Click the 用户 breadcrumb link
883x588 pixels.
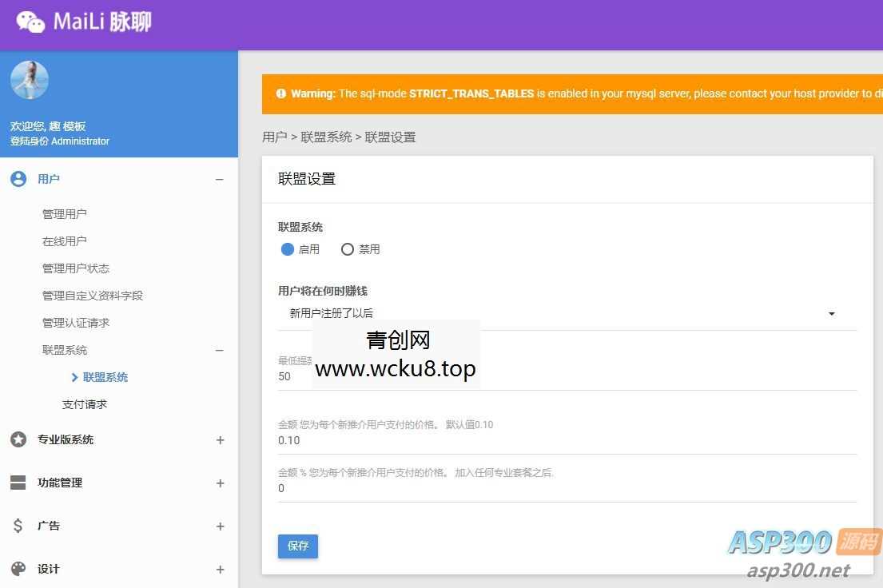[275, 137]
